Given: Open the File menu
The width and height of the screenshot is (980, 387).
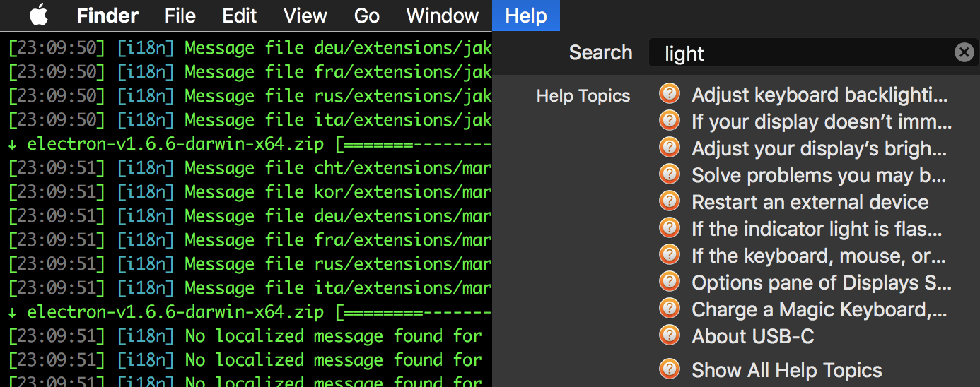Looking at the screenshot, I should point(180,16).
